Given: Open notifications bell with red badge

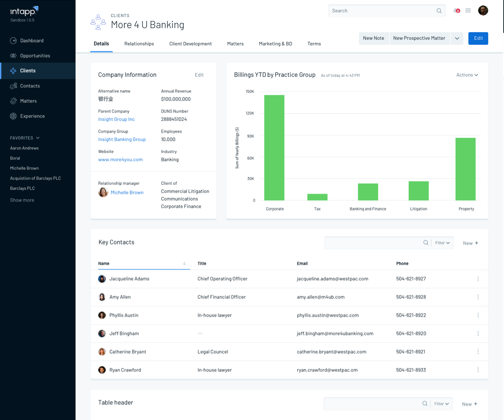Looking at the screenshot, I should pyautogui.click(x=457, y=11).
